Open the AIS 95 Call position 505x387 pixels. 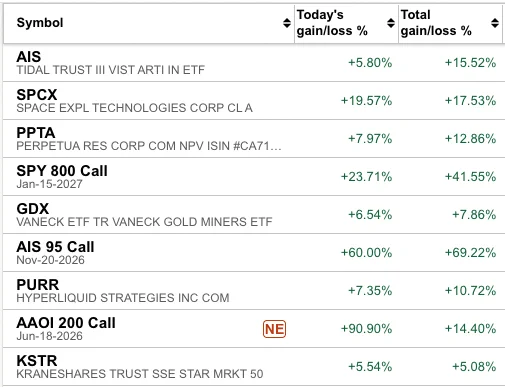click(55, 247)
